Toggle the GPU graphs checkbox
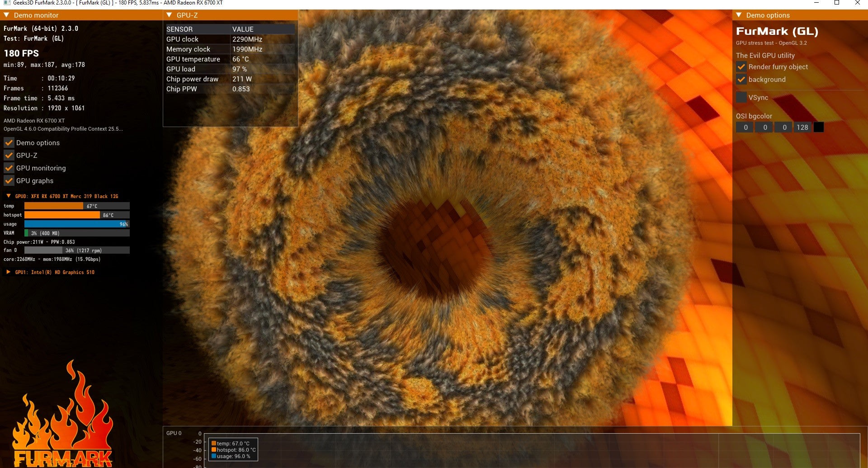The height and width of the screenshot is (468, 868). [9, 180]
